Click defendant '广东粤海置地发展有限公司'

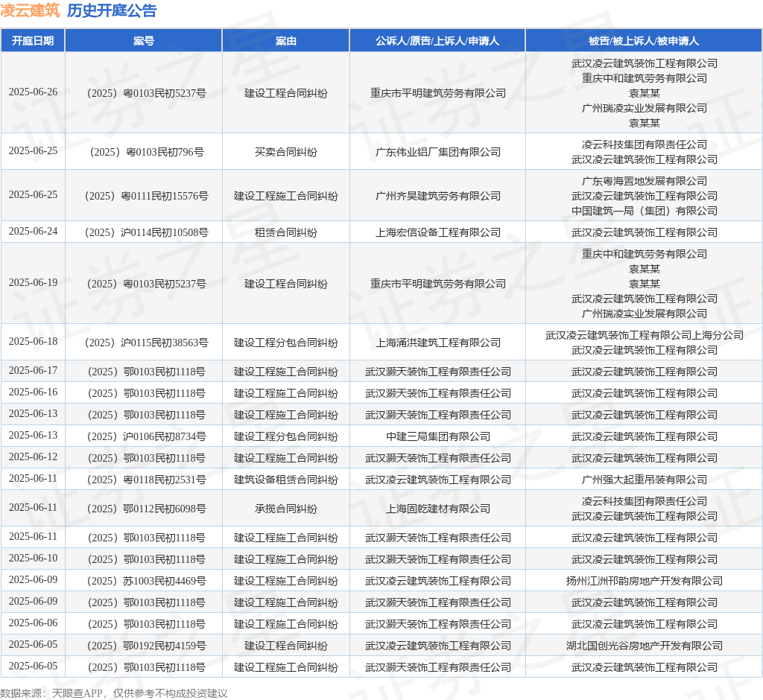pyautogui.click(x=645, y=181)
